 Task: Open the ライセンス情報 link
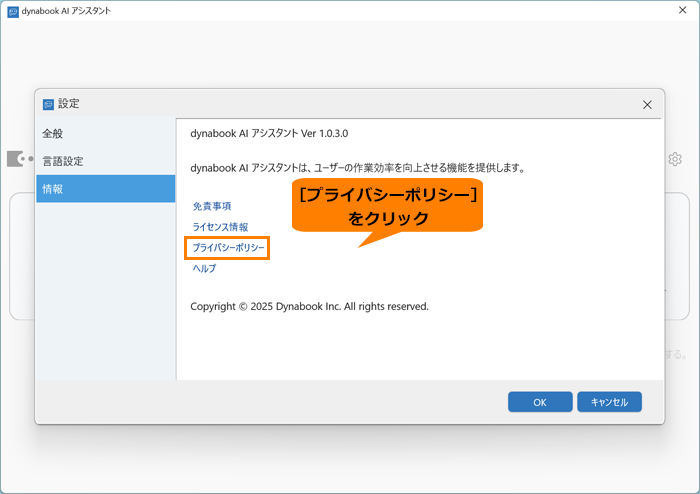point(220,227)
